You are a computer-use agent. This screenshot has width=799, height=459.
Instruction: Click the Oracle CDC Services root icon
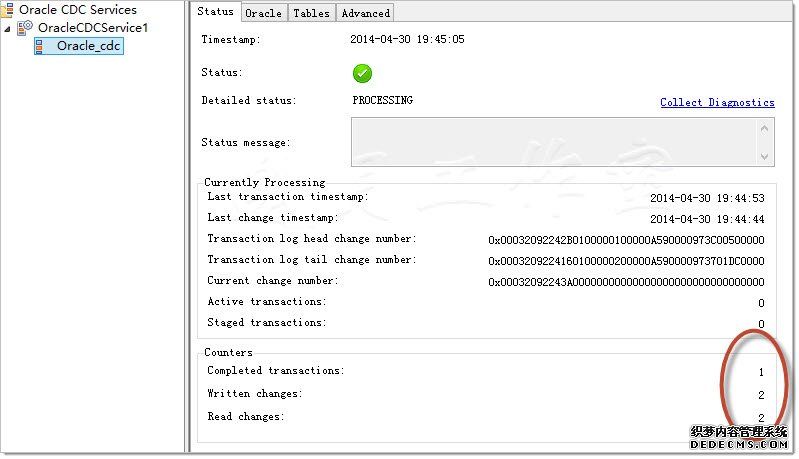coord(9,10)
